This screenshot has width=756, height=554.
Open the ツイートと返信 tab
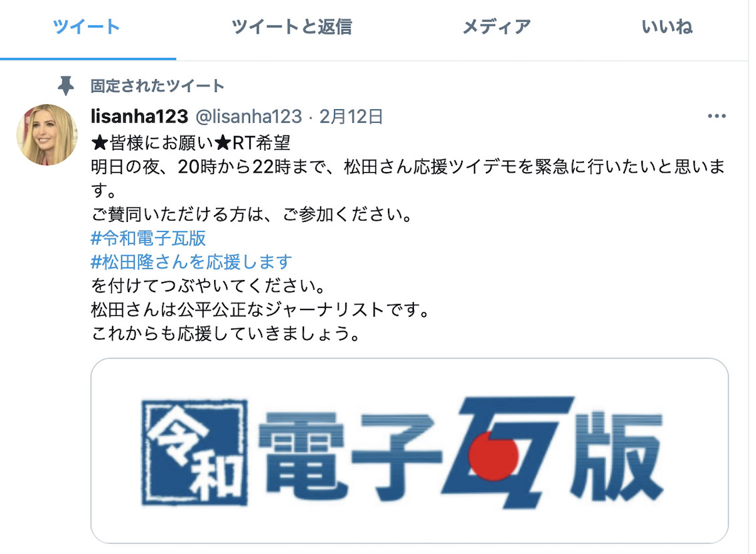(x=292, y=27)
